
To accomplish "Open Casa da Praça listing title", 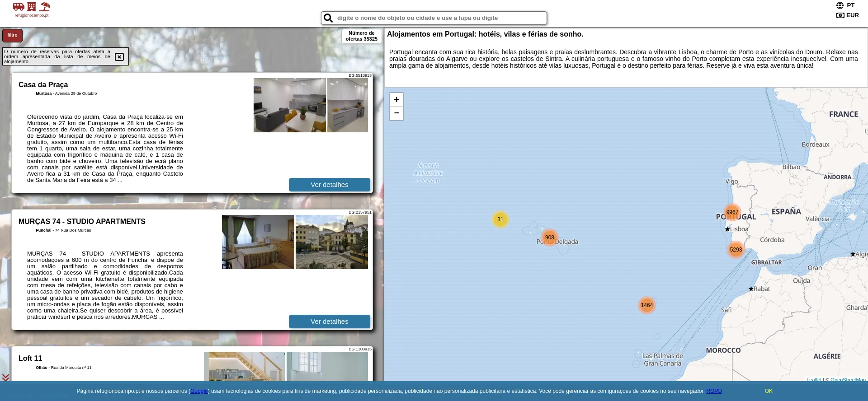I will (x=43, y=85).
